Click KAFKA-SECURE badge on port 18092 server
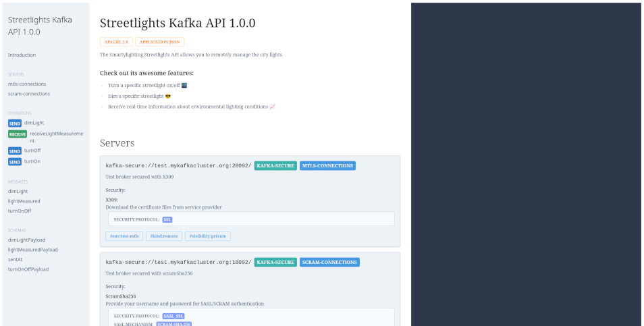Viewport: 644px width, 326px height. pos(275,263)
